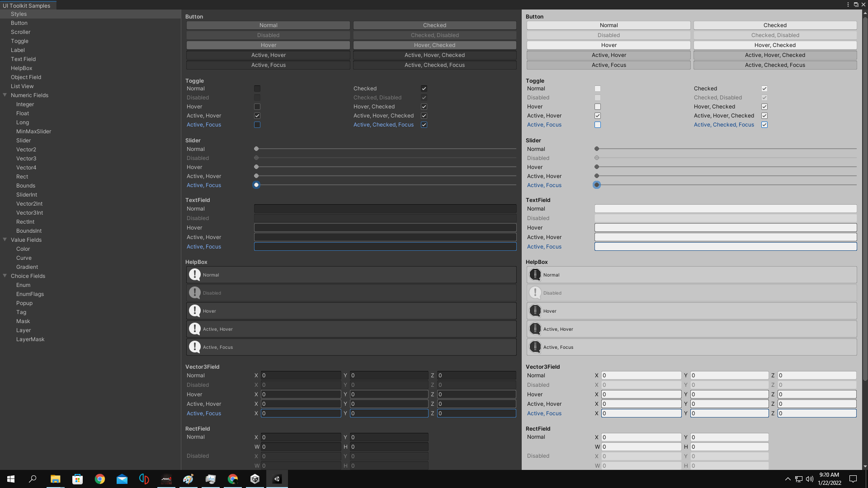Collapse the Numeric Fields section
This screenshot has height=488, width=868.
pyautogui.click(x=5, y=95)
